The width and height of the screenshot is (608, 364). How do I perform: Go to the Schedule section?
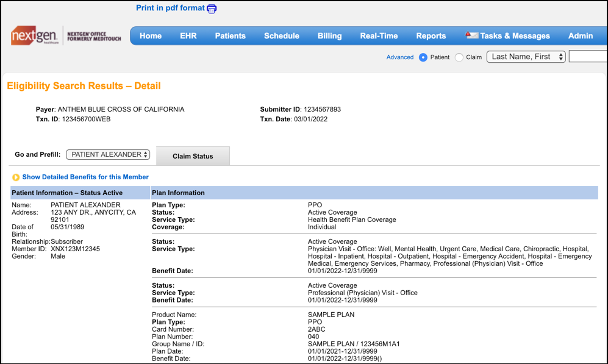click(281, 35)
